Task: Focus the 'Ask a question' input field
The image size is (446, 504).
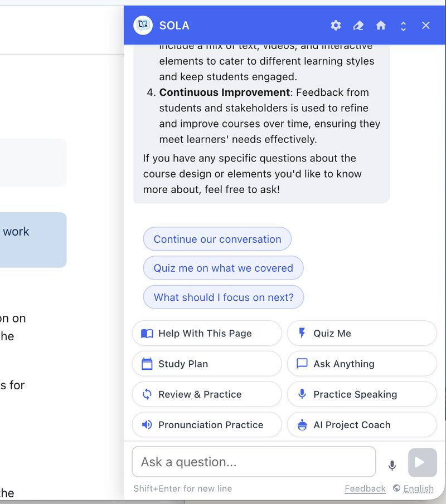Action: (x=254, y=462)
